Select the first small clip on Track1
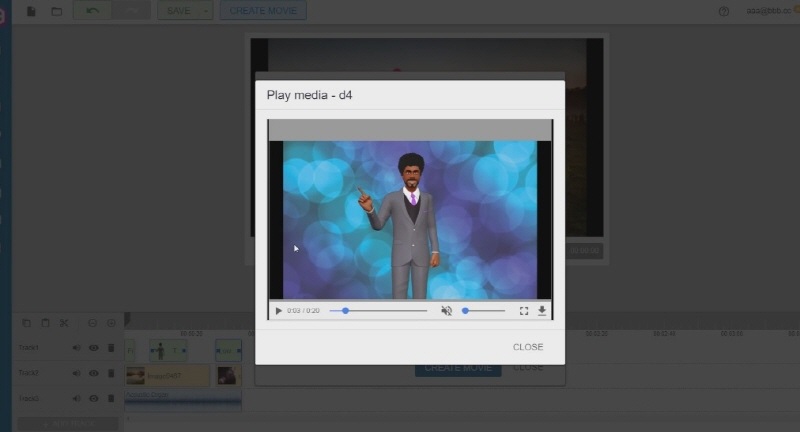The image size is (800, 432). click(130, 350)
